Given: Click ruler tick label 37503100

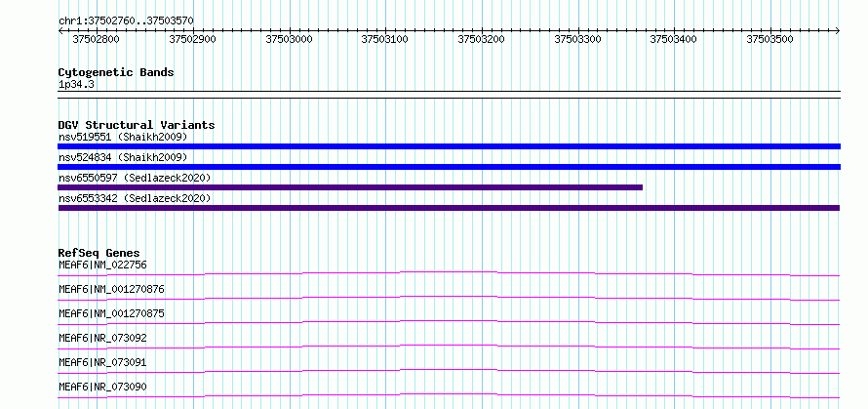Looking at the screenshot, I should click(x=384, y=39).
